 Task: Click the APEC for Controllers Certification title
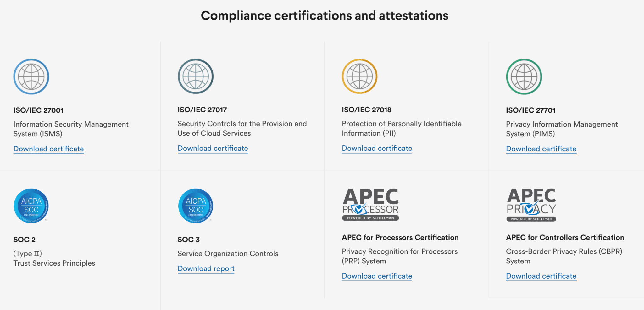tap(565, 238)
